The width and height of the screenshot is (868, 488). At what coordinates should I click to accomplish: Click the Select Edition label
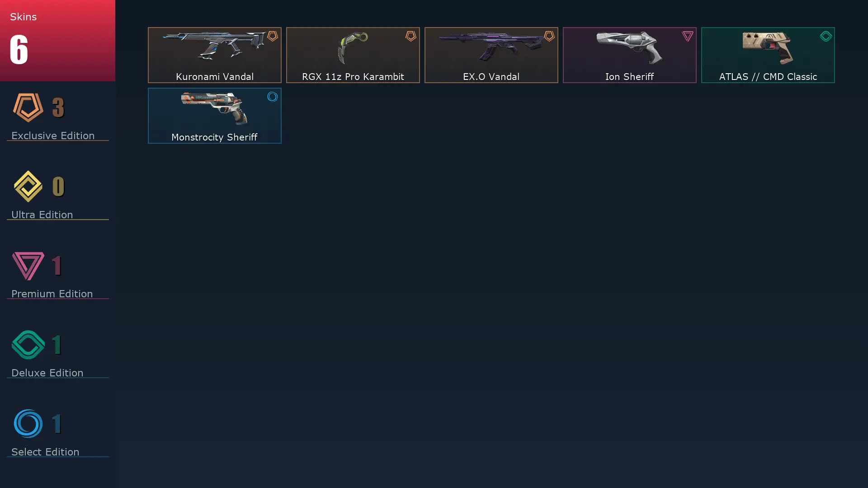point(45,452)
